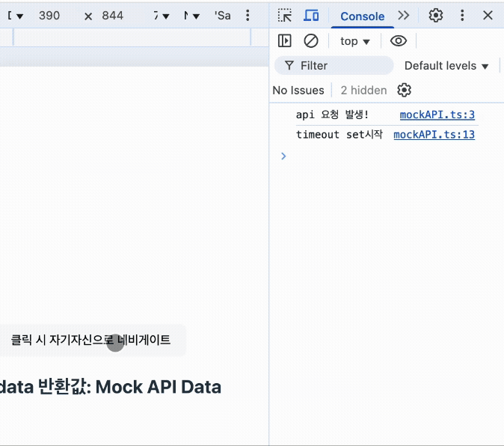Screen dimensions: 504x446
Task: Open the mockAPI.ts:3 source link
Action: click(x=437, y=114)
